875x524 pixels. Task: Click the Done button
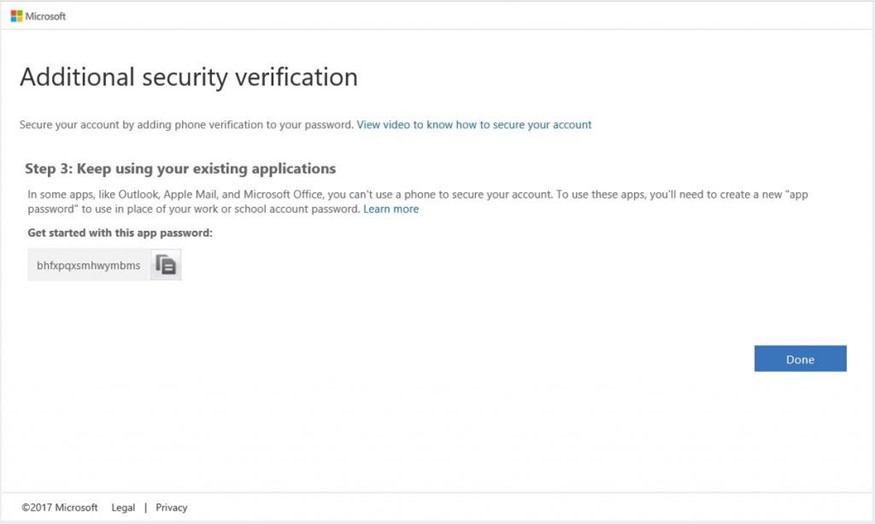tap(800, 359)
